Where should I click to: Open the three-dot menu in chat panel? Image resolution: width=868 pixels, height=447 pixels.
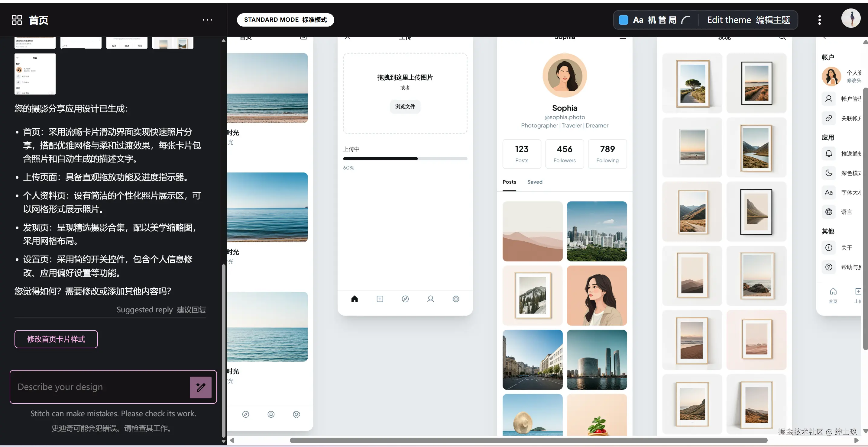click(x=207, y=20)
